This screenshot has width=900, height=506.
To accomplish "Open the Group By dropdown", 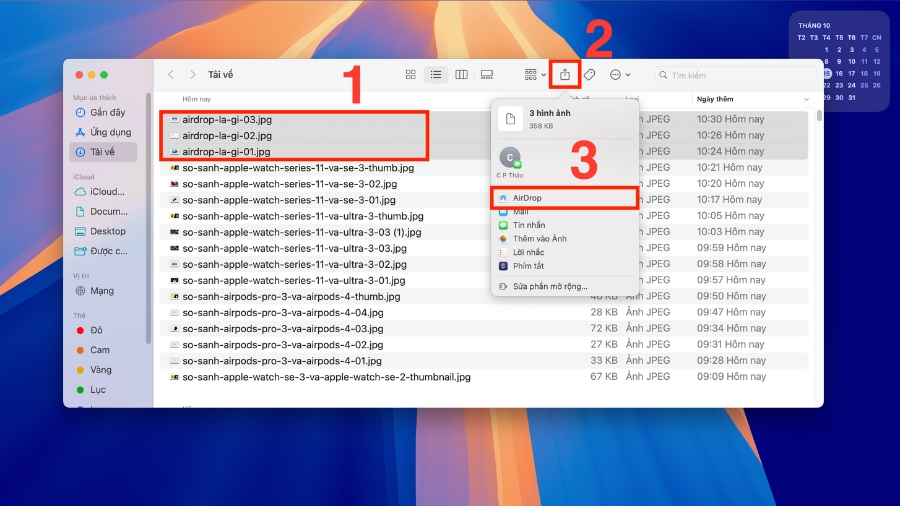I will (535, 75).
